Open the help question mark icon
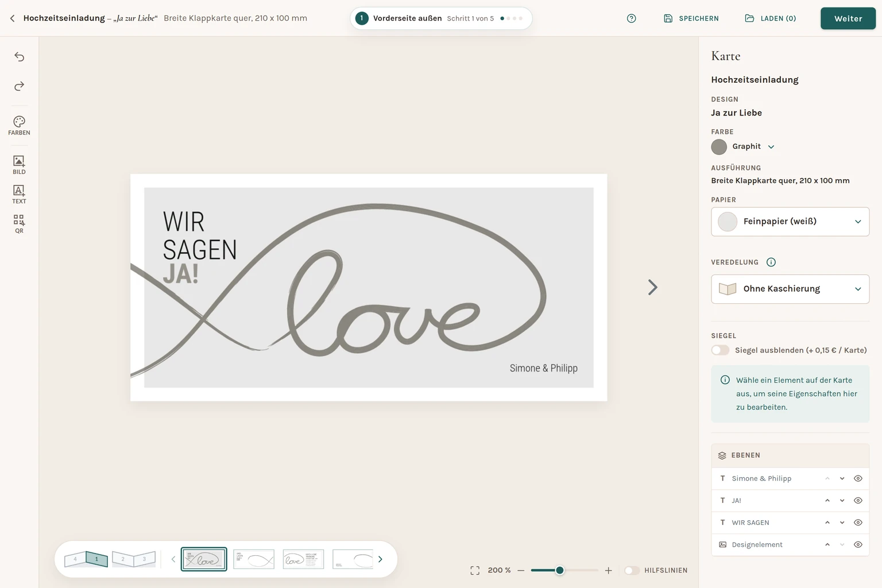The width and height of the screenshot is (882, 588). (x=632, y=18)
